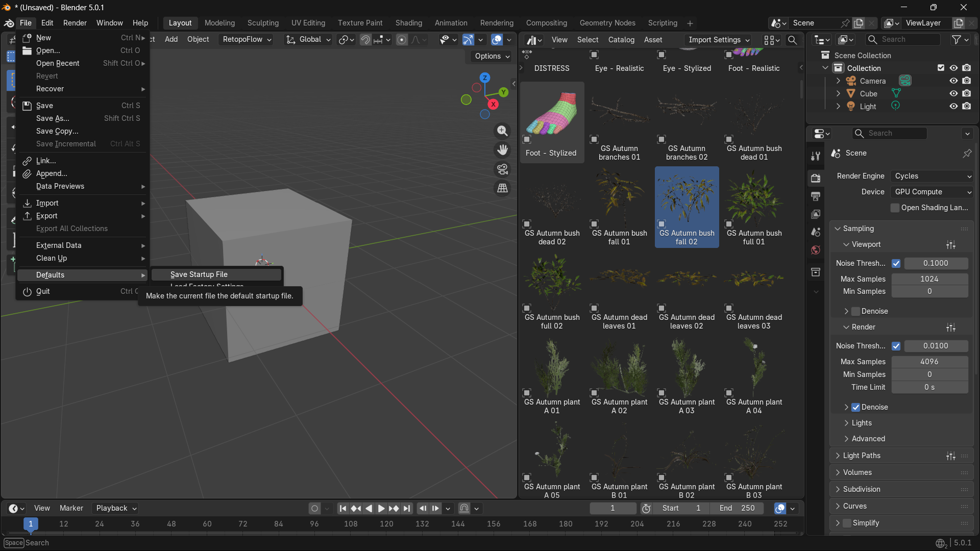Adjust viewport Max Samples 1024 field
Viewport: 980px width, 551px height.
[929, 279]
